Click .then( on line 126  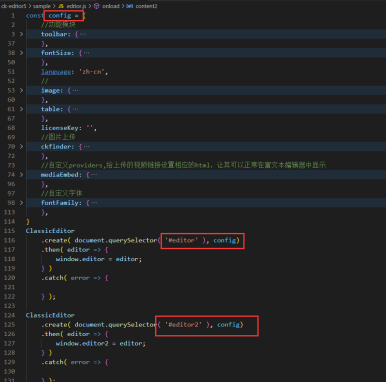[52, 334]
